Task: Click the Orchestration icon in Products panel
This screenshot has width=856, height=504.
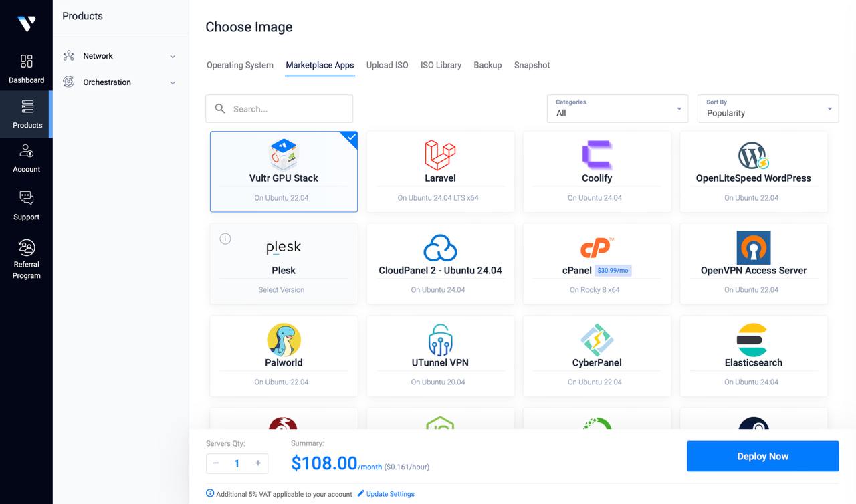Action: click(68, 82)
